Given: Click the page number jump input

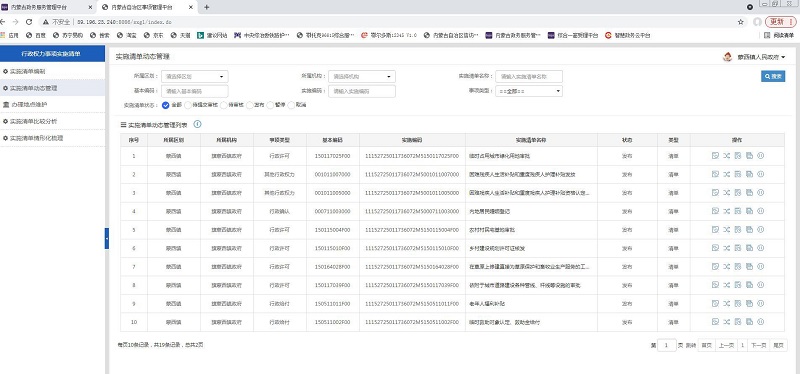Looking at the screenshot, I should point(667,345).
